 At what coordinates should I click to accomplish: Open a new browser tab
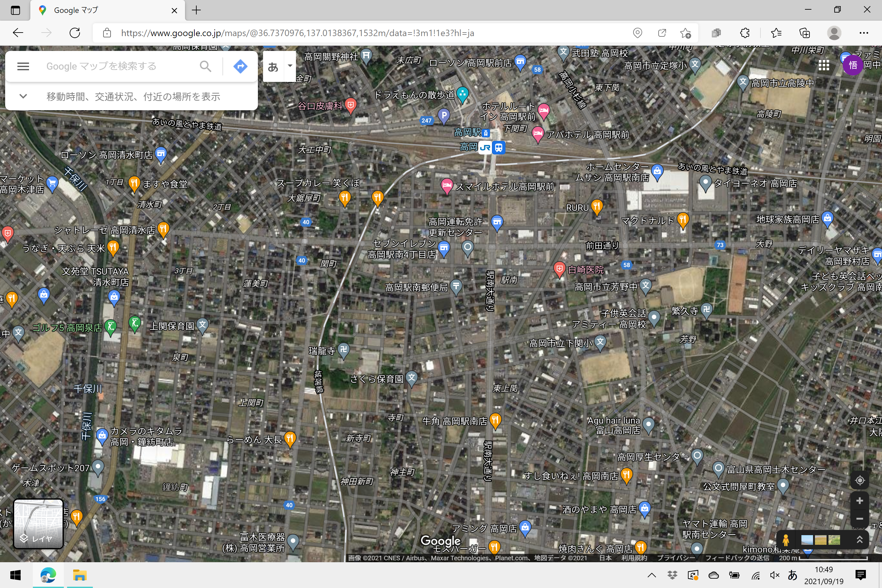coord(197,10)
